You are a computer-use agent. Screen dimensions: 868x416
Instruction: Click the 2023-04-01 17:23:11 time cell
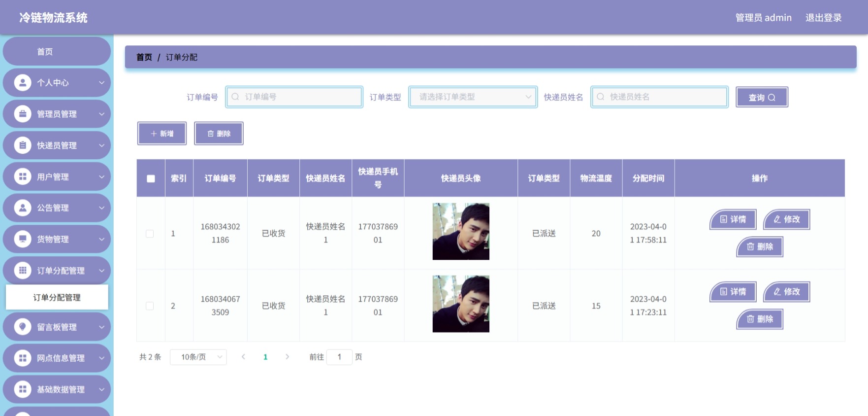(648, 306)
